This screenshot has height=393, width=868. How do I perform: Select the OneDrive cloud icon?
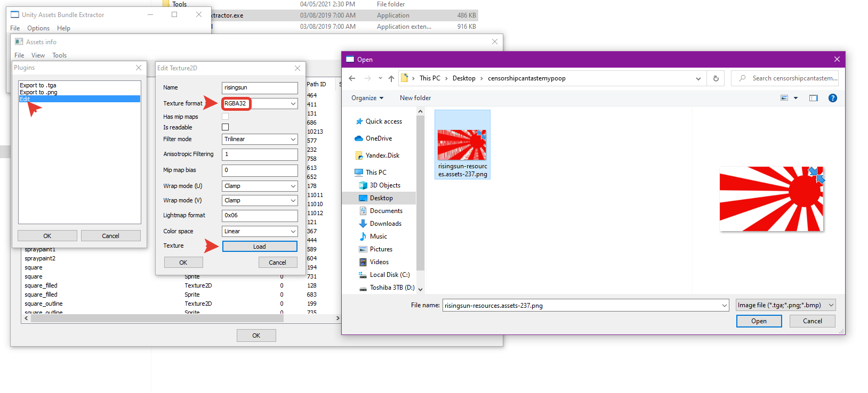tap(359, 138)
